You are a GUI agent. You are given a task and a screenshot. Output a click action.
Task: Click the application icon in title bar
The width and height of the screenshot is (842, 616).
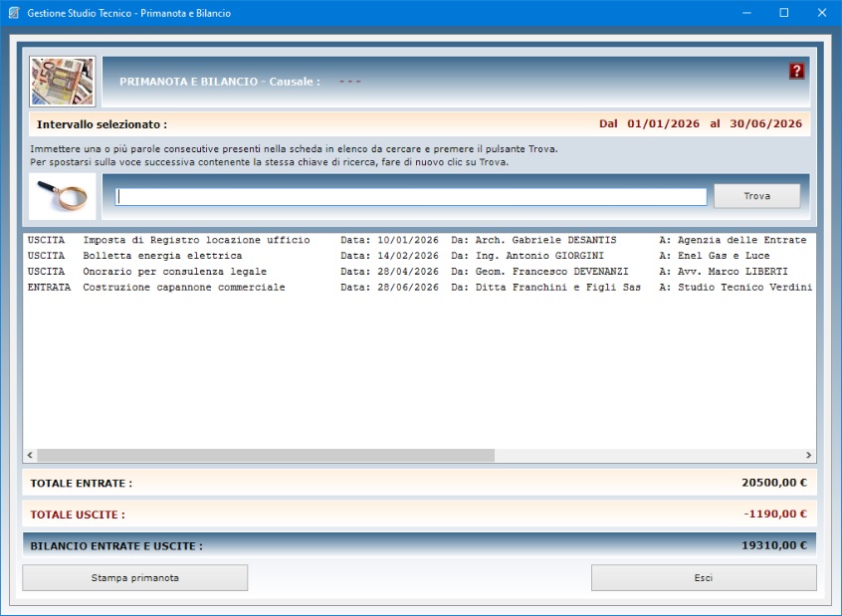tap(14, 13)
